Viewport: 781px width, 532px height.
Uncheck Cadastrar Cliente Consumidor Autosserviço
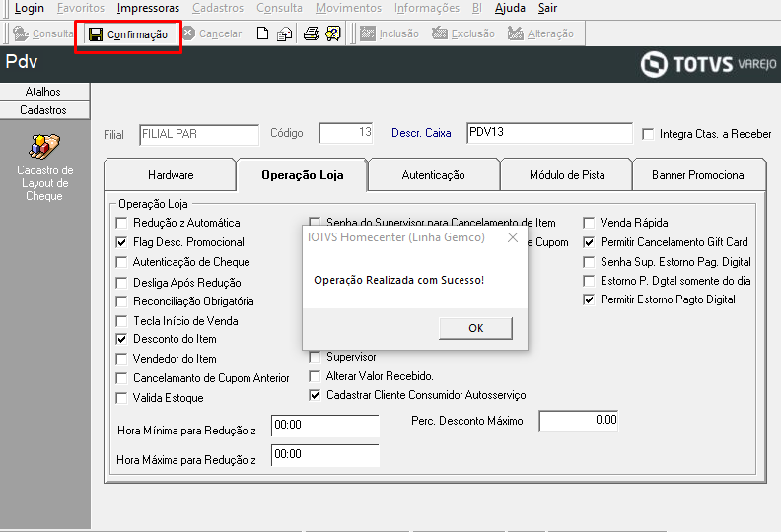(315, 395)
